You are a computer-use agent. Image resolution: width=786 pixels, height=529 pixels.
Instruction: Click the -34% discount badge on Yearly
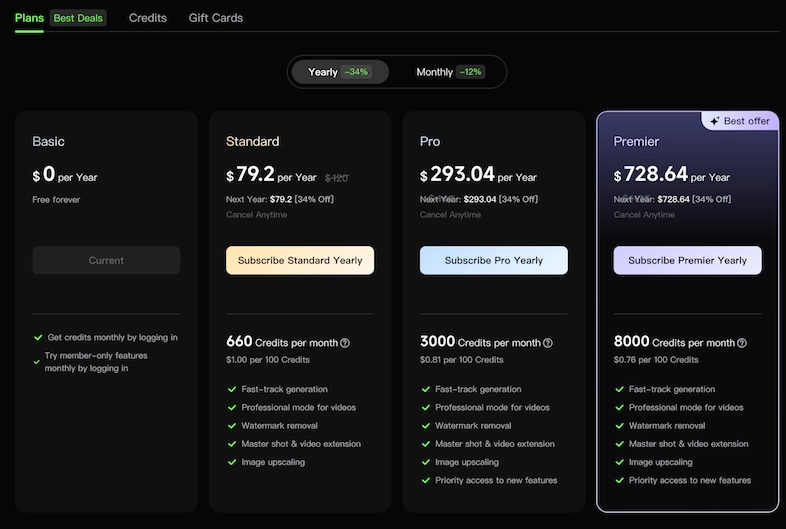click(x=356, y=72)
